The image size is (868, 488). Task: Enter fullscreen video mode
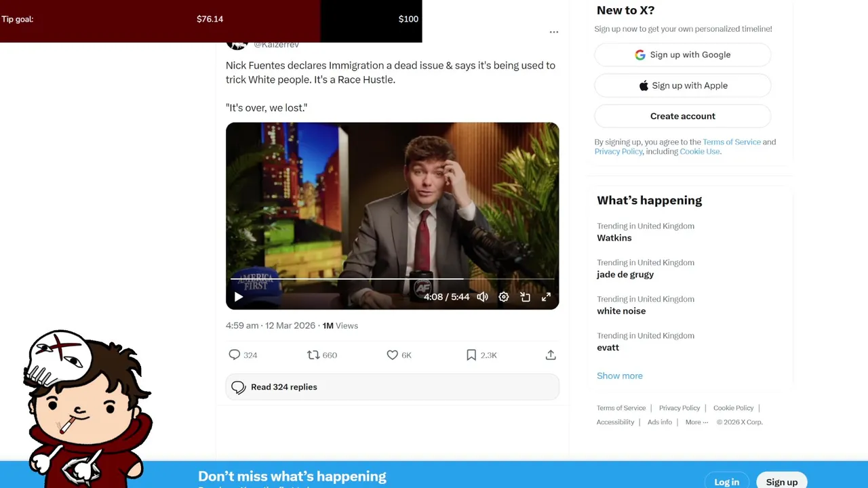pos(546,297)
